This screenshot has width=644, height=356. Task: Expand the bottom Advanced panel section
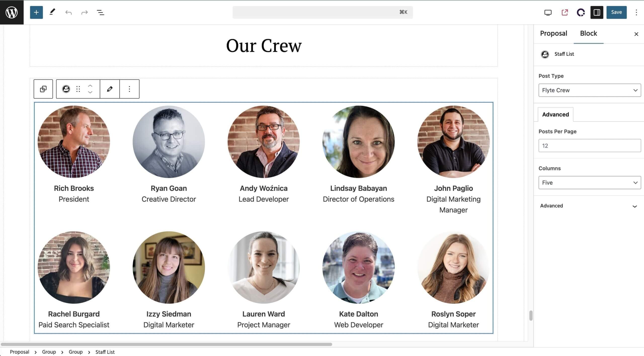coord(589,206)
